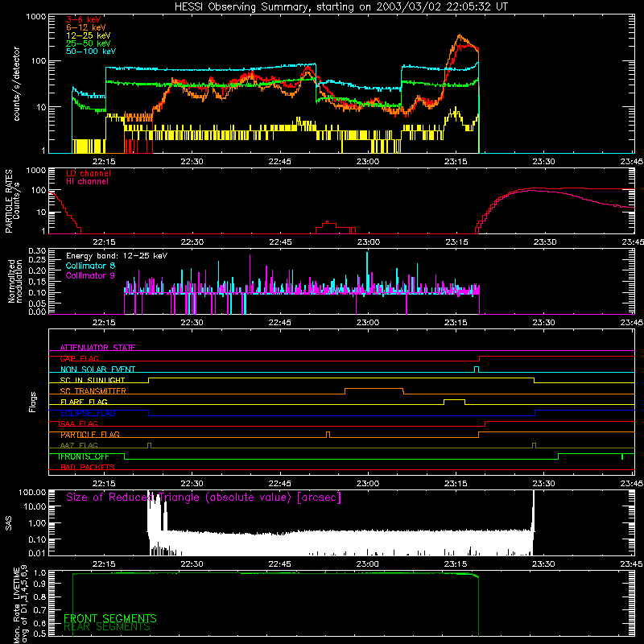Click the 'HI channel' legend label

click(x=88, y=181)
